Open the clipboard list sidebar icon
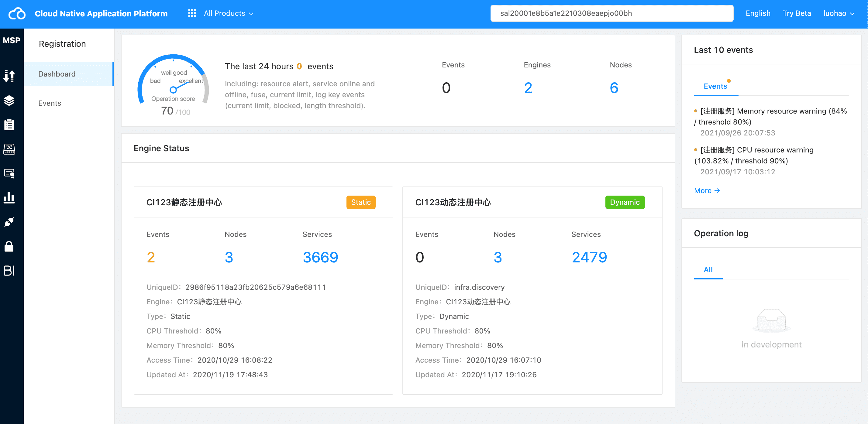 coord(9,125)
